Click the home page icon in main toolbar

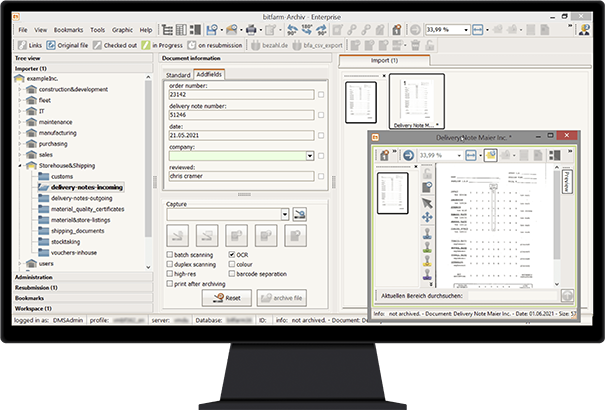click(397, 30)
